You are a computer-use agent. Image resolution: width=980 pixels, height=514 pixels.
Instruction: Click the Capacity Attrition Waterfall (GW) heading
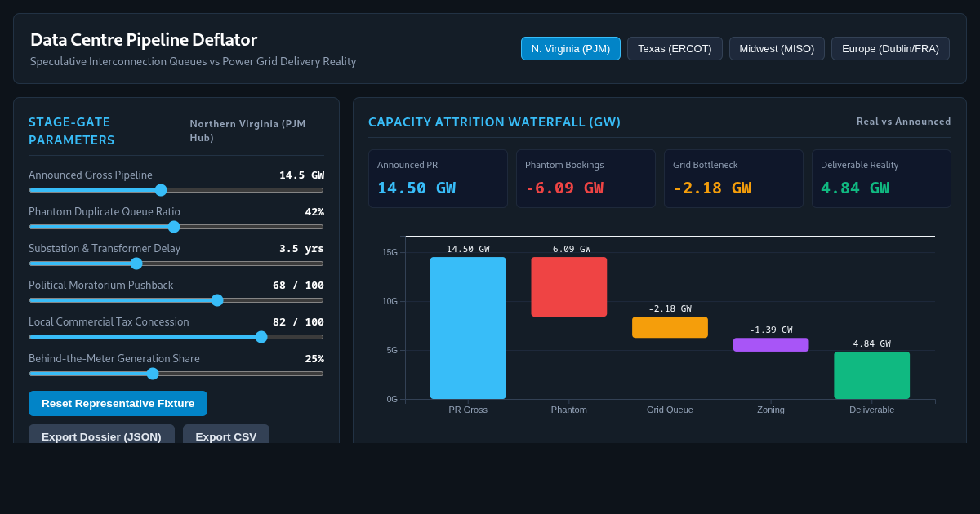pos(494,122)
